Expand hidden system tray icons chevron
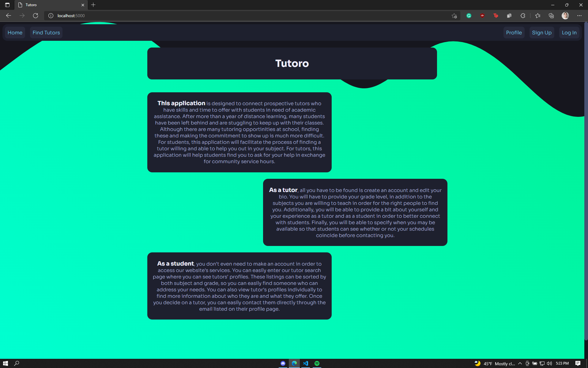Image resolution: width=588 pixels, height=368 pixels. [x=520, y=363]
